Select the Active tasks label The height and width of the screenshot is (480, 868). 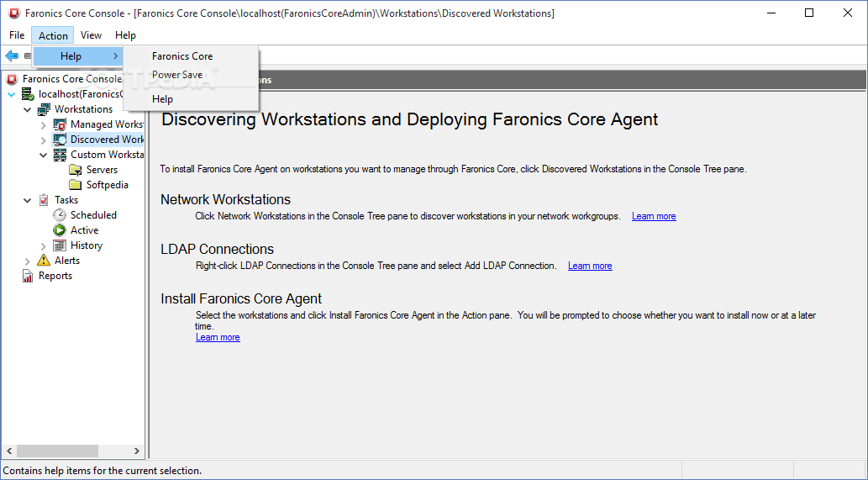pyautogui.click(x=84, y=230)
